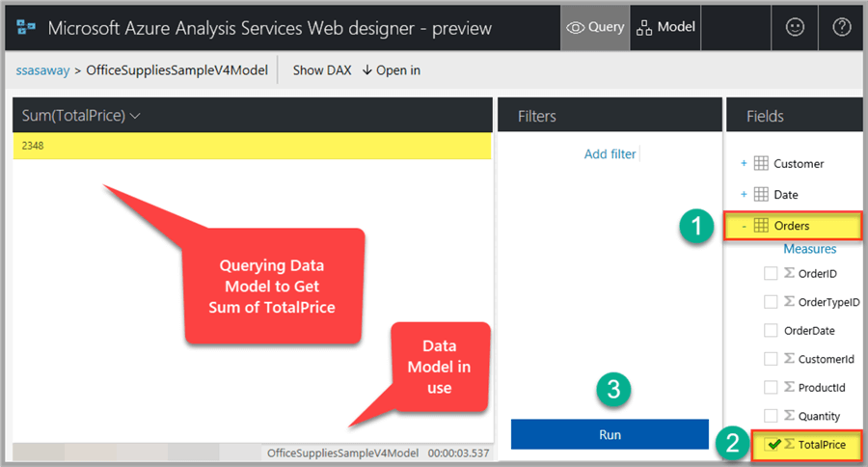This screenshot has height=467, width=868.
Task: Switch to the Model tab
Action: click(665, 27)
